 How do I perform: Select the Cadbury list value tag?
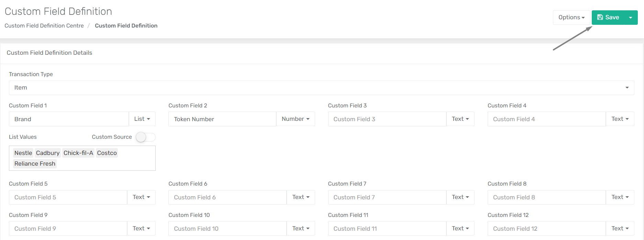(48, 153)
